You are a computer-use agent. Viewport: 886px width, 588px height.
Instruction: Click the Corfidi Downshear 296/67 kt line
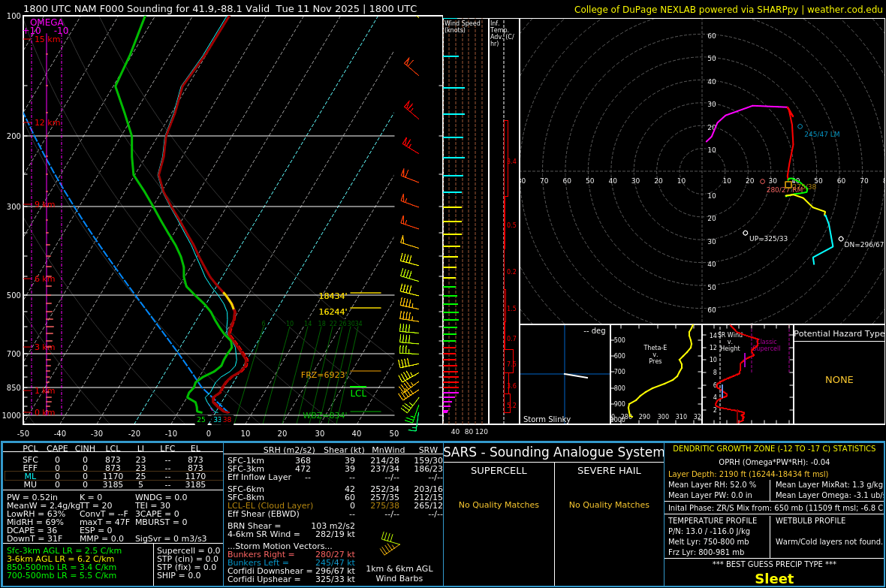click(x=291, y=571)
